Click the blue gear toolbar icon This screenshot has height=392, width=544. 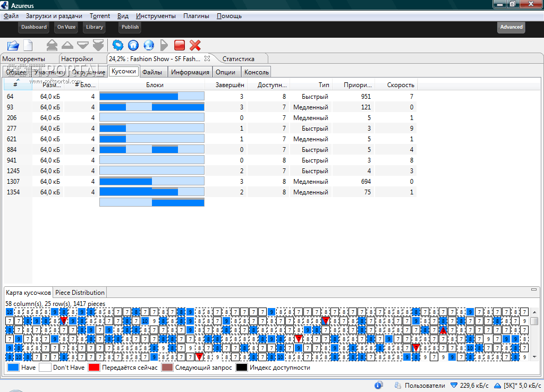click(x=118, y=45)
